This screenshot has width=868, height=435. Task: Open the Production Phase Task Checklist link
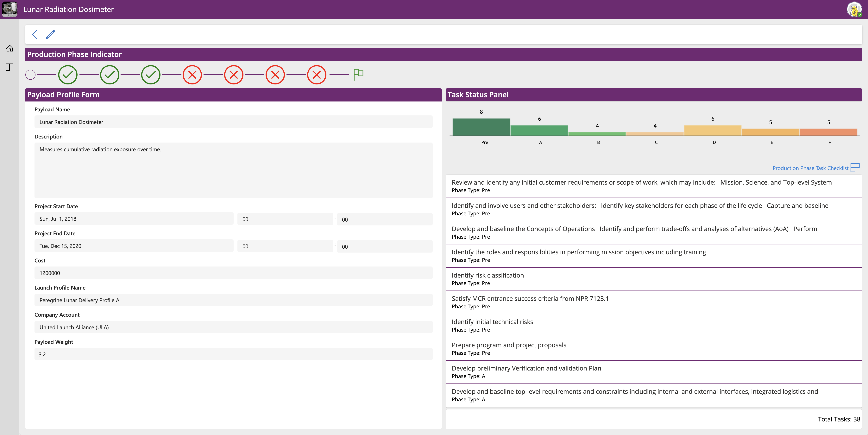point(811,168)
